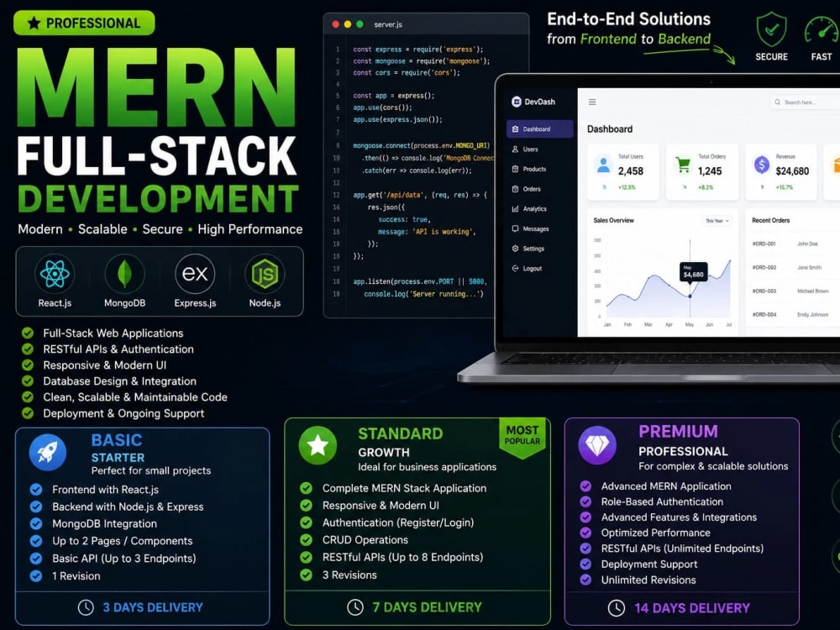Click the clock icon beside 3 Days Delivery
Viewport: 840px width, 630px height.
86,607
